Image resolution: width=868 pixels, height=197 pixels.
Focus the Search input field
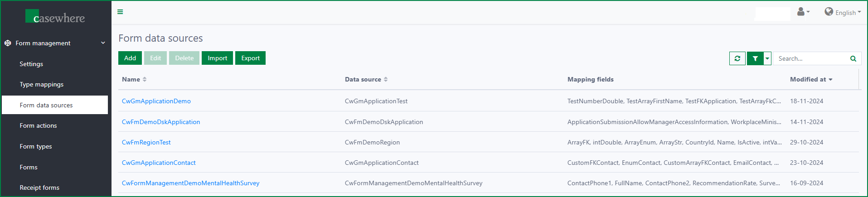[x=811, y=58]
